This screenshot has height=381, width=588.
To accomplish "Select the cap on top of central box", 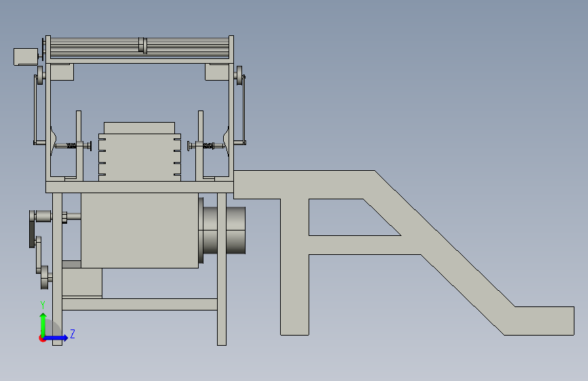I will pos(140,128).
